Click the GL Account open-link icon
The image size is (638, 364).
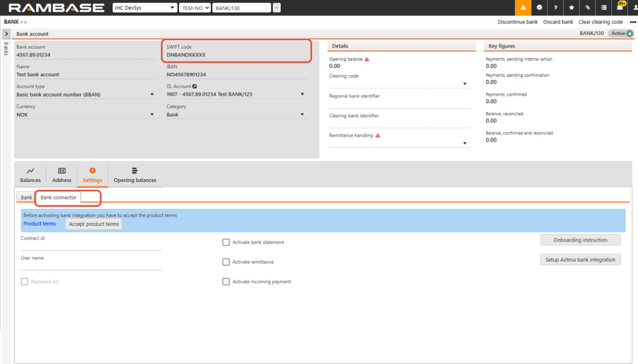tap(195, 87)
